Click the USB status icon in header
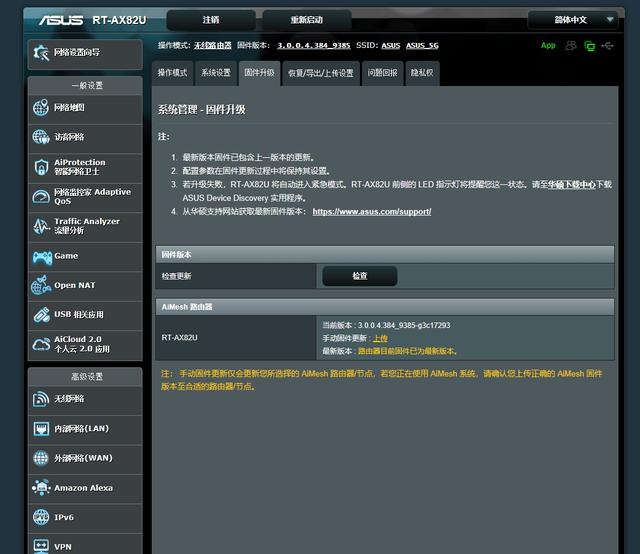 pyautogui.click(x=607, y=45)
